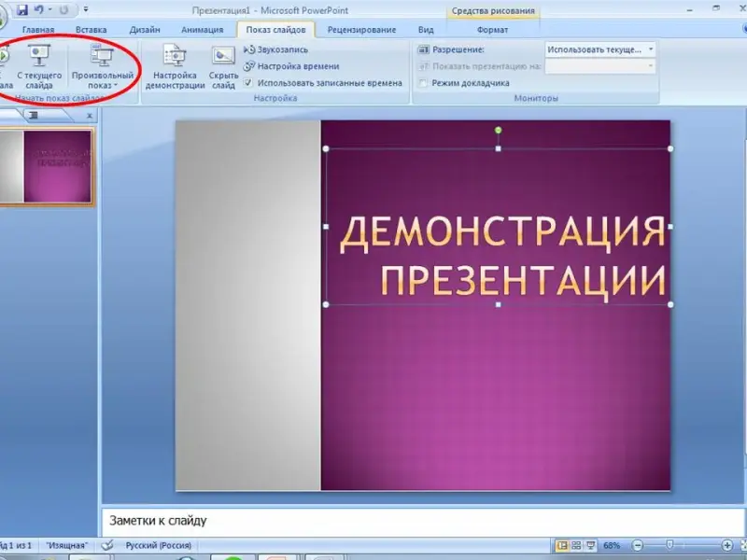This screenshot has width=747, height=560.
Task: Start slideshow from current slide
Action: 39,65
